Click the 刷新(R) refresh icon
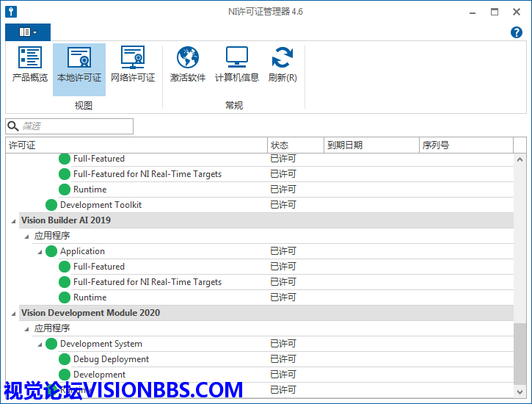Viewport: 532px width, 404px height. (283, 65)
